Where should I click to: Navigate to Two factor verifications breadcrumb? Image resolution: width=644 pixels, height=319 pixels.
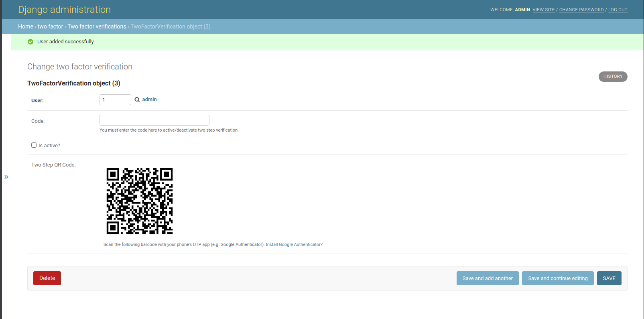(97, 26)
